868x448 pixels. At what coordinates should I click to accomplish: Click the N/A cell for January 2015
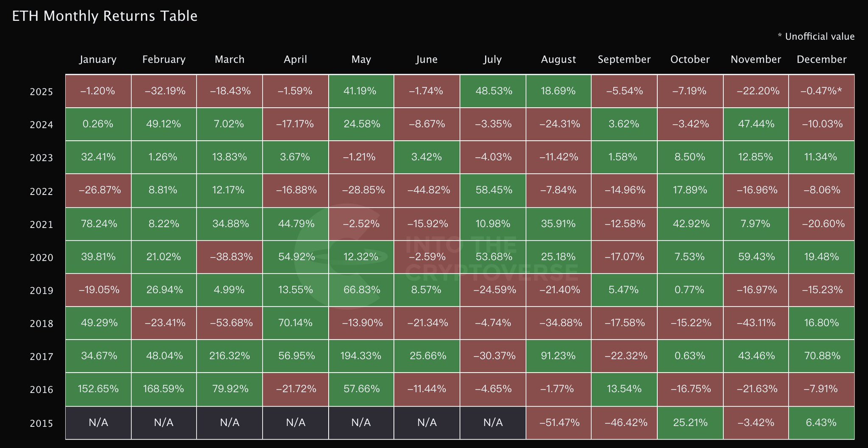[98, 422]
